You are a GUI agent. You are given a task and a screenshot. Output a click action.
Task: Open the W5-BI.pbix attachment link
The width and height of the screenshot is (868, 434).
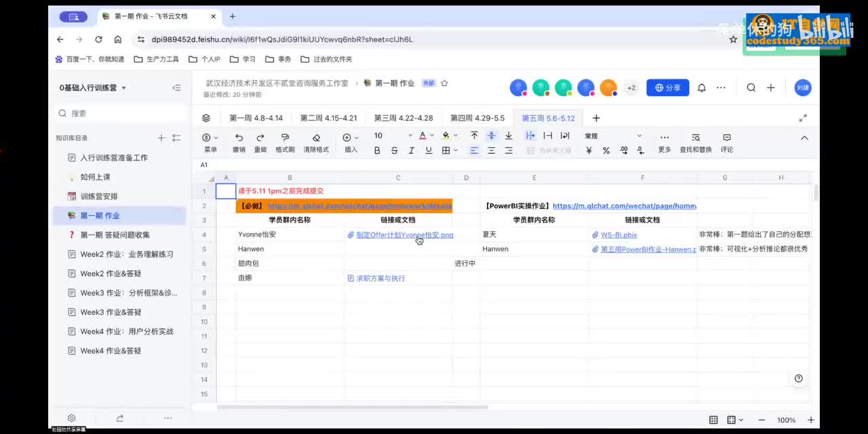click(618, 235)
